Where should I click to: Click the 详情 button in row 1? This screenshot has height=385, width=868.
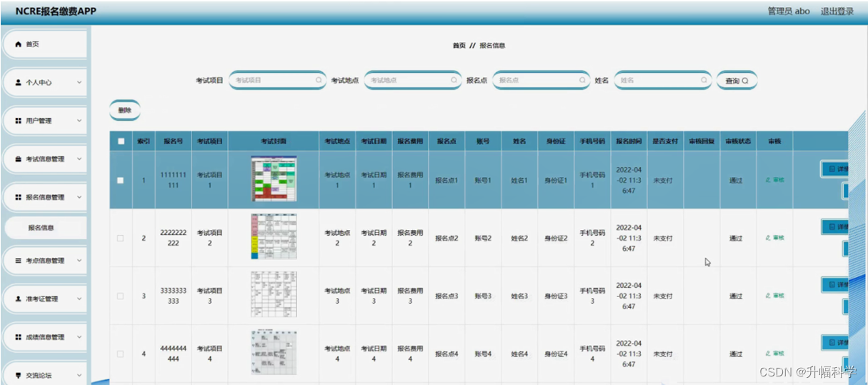tap(834, 169)
